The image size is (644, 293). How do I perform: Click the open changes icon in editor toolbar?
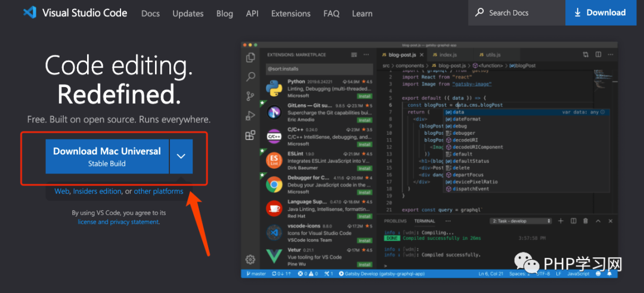(x=586, y=55)
